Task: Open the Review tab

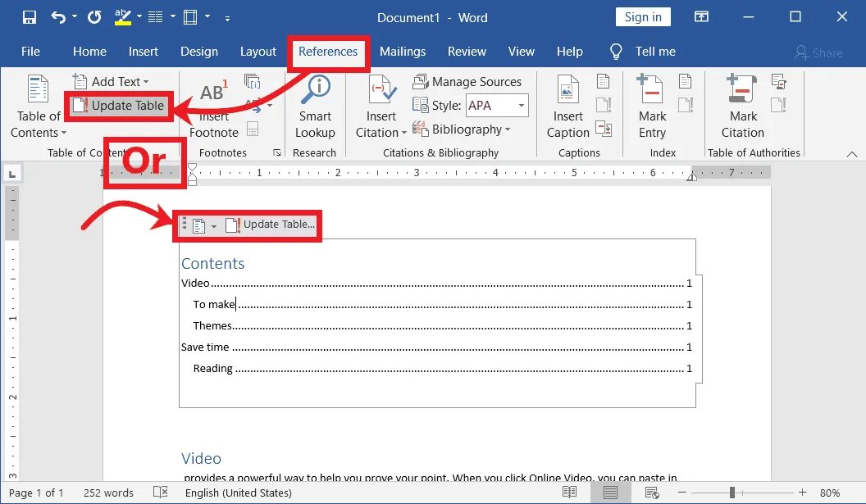Action: (467, 52)
